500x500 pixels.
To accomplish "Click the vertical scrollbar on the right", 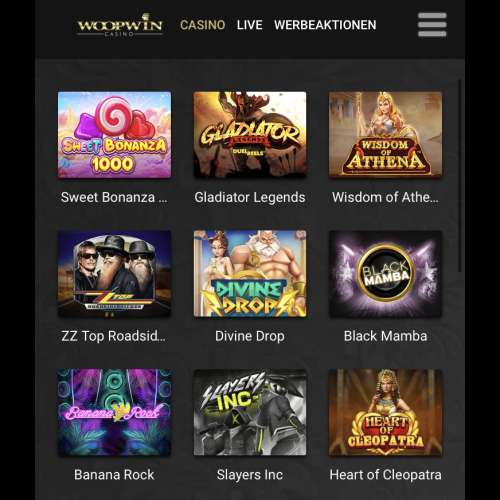I will point(460,176).
